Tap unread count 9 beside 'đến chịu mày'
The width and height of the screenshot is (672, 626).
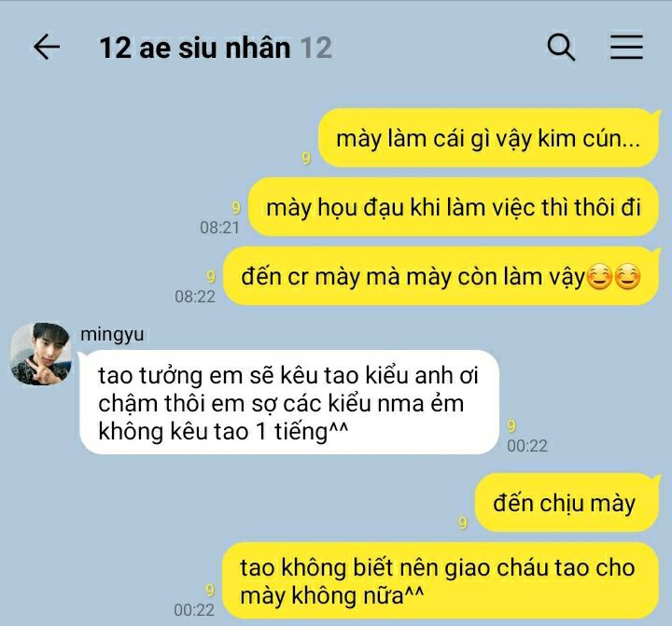[463, 522]
